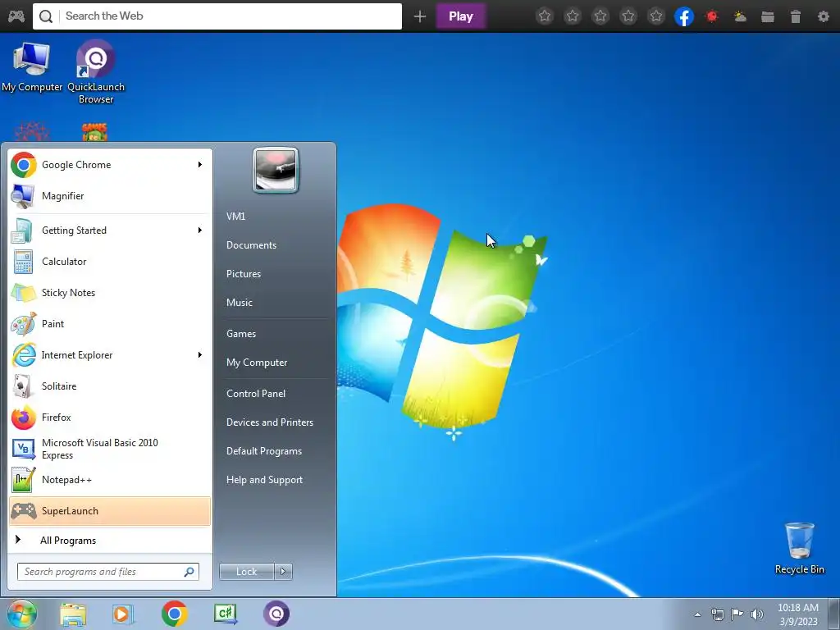Open Sticky Notes from Start menu
The height and width of the screenshot is (630, 840).
(110, 293)
